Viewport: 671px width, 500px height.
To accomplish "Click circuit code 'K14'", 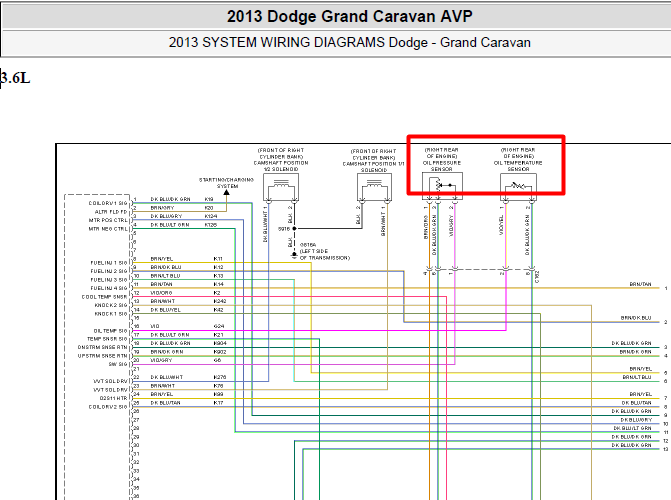I will coord(218,284).
